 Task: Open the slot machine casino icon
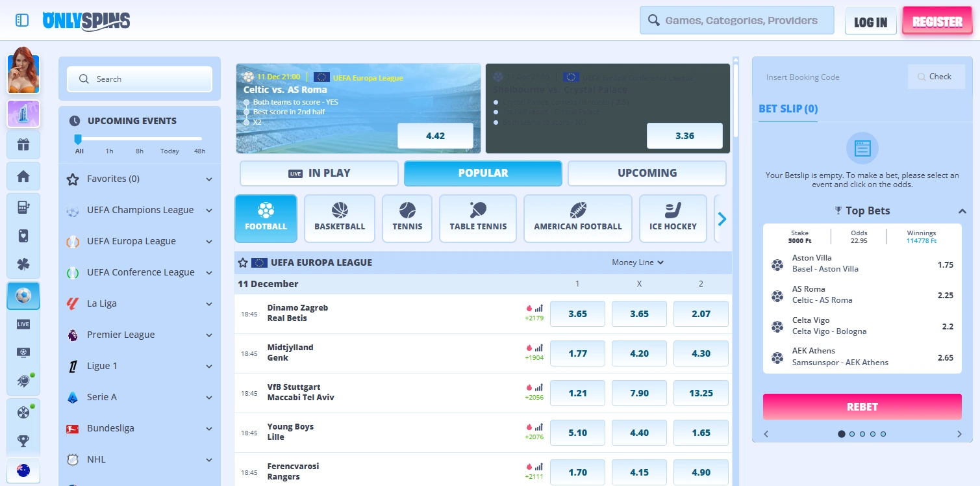point(23,207)
